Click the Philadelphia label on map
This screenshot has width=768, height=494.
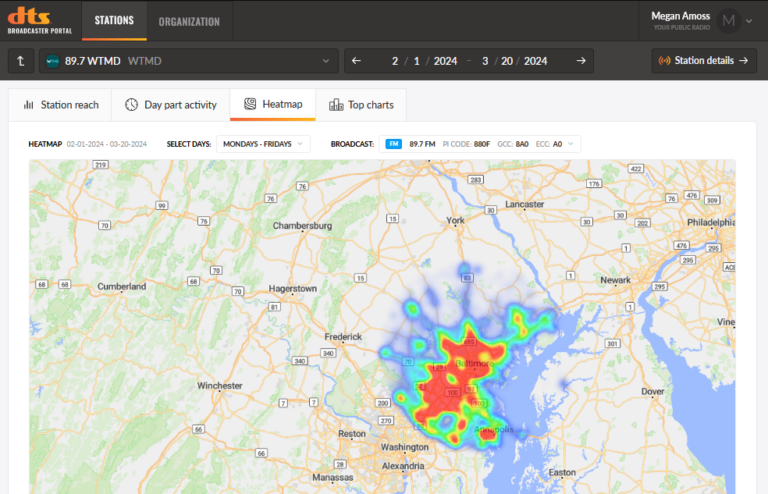coord(711,222)
